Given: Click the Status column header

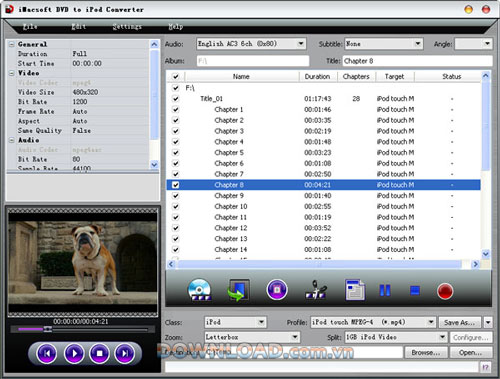Looking at the screenshot, I should [x=452, y=77].
